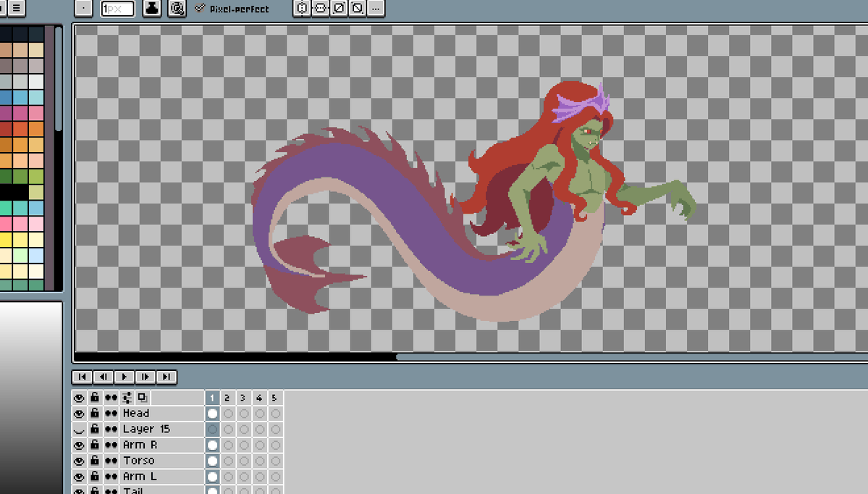868x494 pixels.
Task: Toggle lock for all layers in header
Action: pyautogui.click(x=95, y=398)
